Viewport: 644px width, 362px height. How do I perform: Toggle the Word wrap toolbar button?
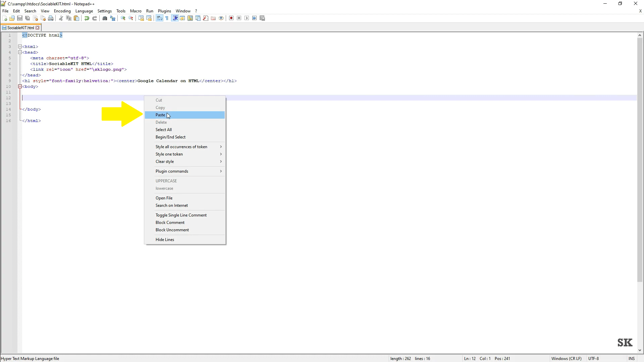pyautogui.click(x=159, y=18)
